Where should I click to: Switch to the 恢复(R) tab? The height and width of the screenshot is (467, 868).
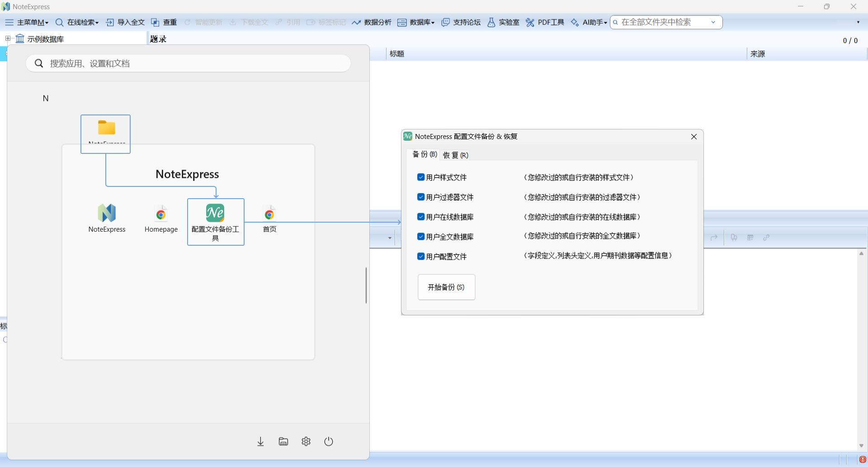pyautogui.click(x=455, y=155)
